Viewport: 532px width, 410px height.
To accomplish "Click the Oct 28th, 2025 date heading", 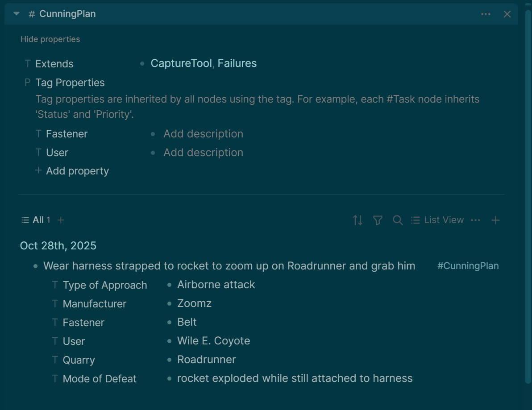I will [x=58, y=245].
